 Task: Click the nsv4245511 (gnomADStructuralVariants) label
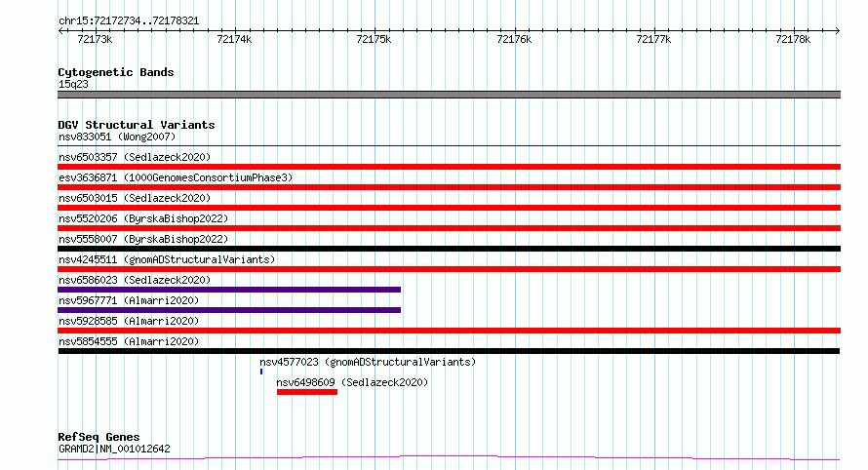point(167,259)
